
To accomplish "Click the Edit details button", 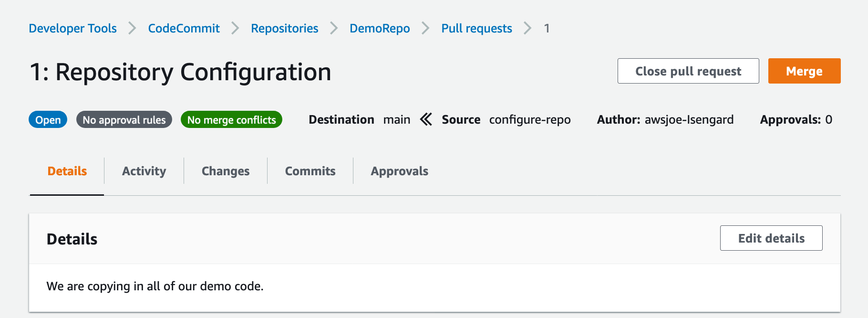I will tap(771, 238).
